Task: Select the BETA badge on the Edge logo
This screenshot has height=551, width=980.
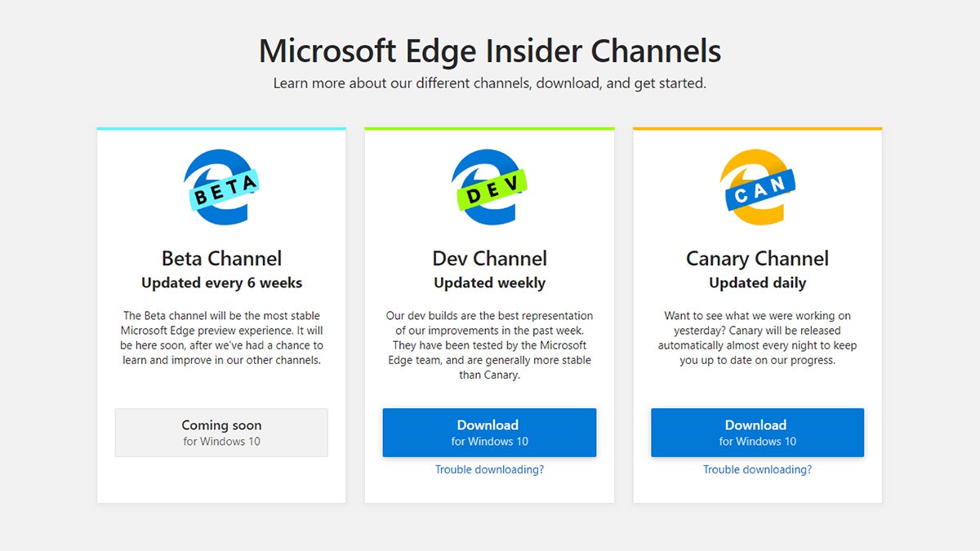Action: 224,189
